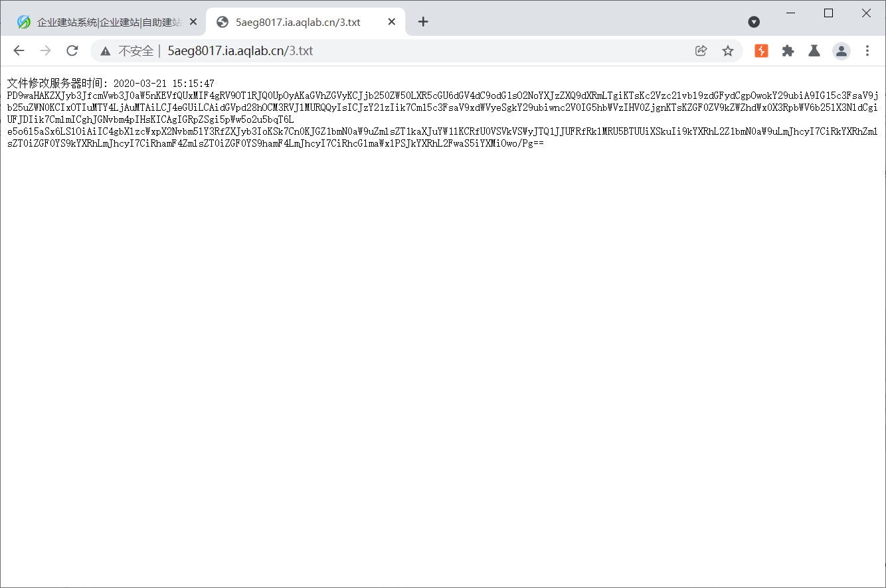
Task: Click the 不安全 label in address bar
Action: pyautogui.click(x=135, y=51)
